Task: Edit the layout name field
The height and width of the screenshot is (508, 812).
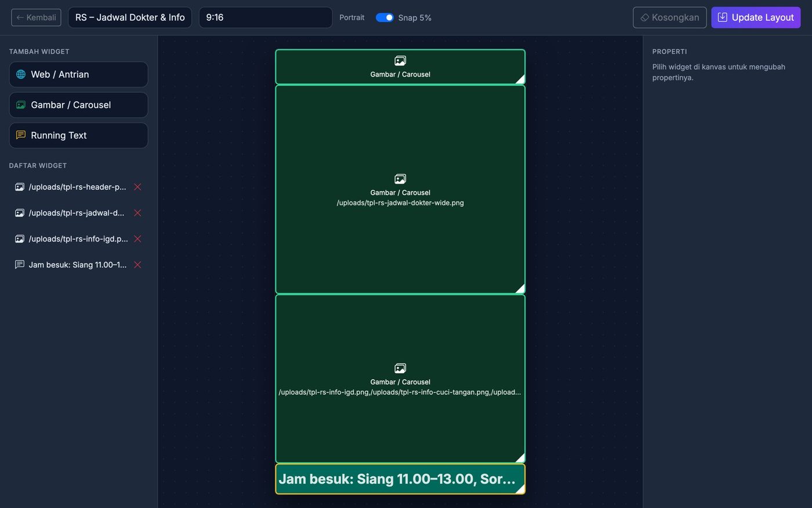Action: point(130,17)
